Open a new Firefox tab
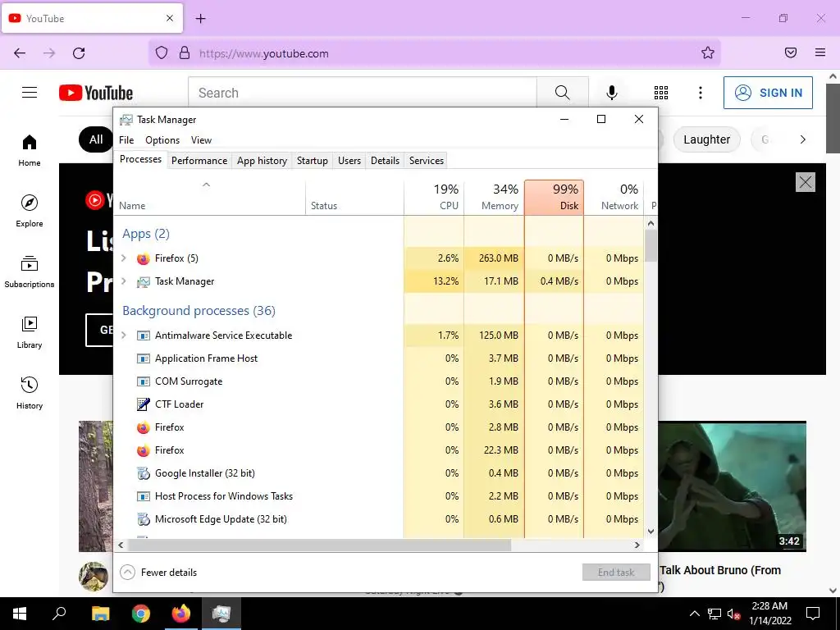Image resolution: width=840 pixels, height=630 pixels. tap(201, 19)
